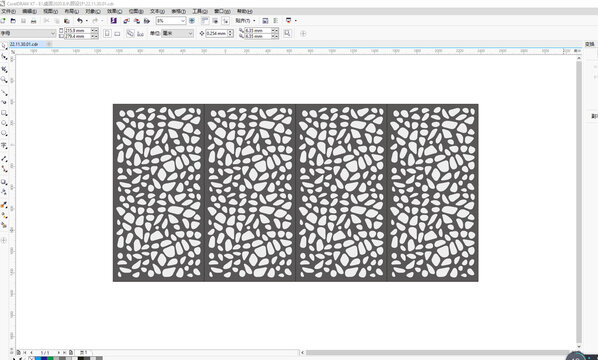Viewport: 598px width, 360px height.
Task: Select the Rectangle tool
Action: [4, 113]
